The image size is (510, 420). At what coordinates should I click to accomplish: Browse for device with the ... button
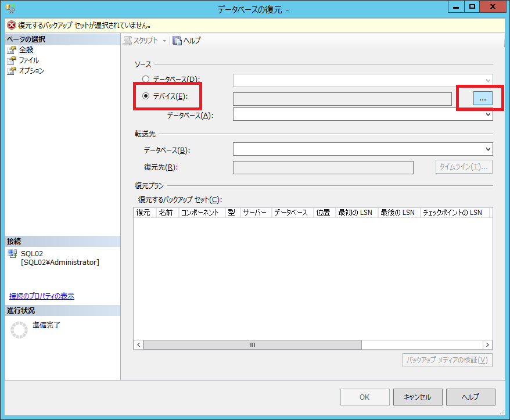[x=482, y=99]
